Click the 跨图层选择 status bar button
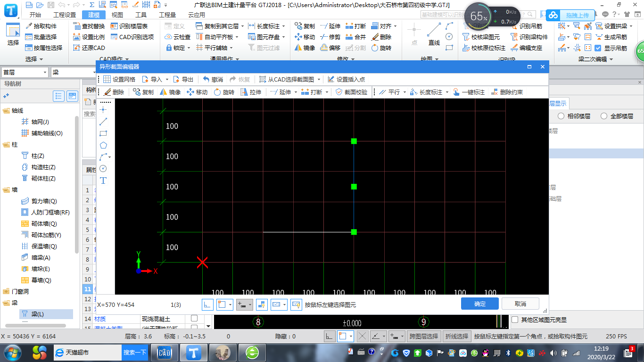The width and height of the screenshot is (644, 362). [424, 336]
